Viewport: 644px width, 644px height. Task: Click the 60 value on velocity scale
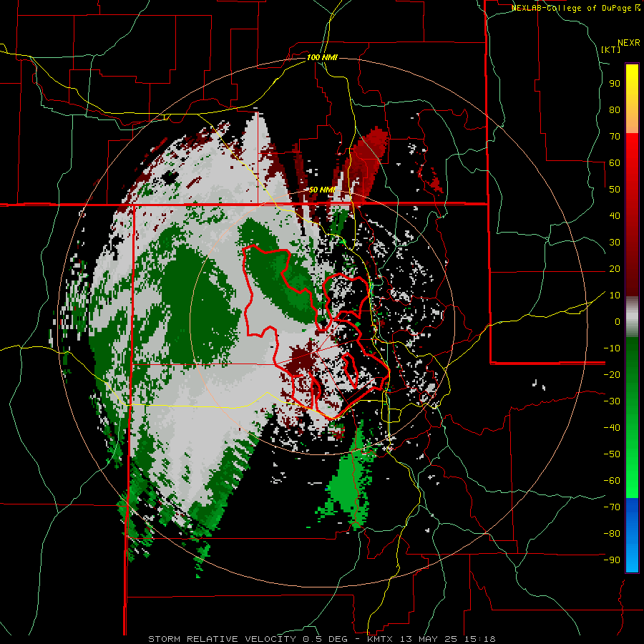point(615,163)
